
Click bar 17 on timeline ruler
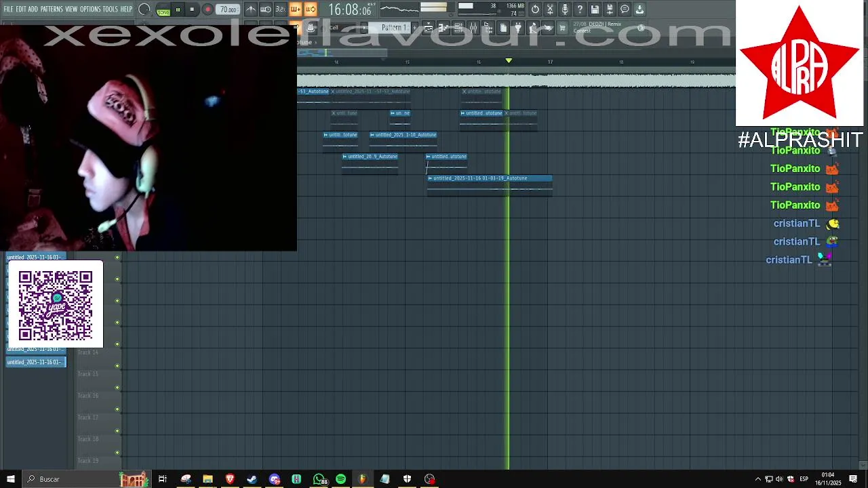[550, 62]
